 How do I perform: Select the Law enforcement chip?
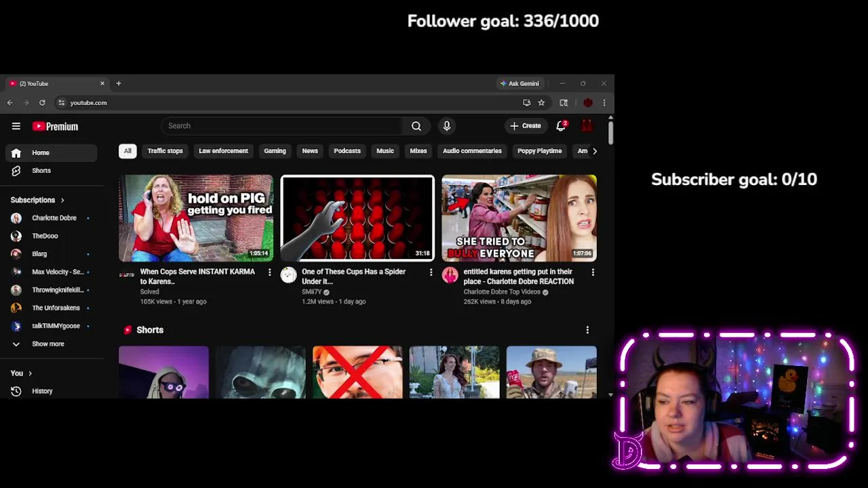click(223, 151)
